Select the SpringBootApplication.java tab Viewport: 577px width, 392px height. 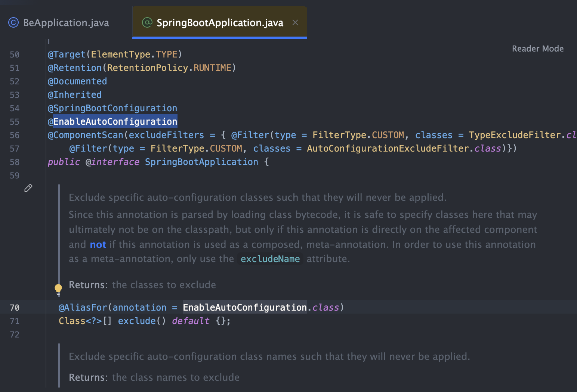220,23
